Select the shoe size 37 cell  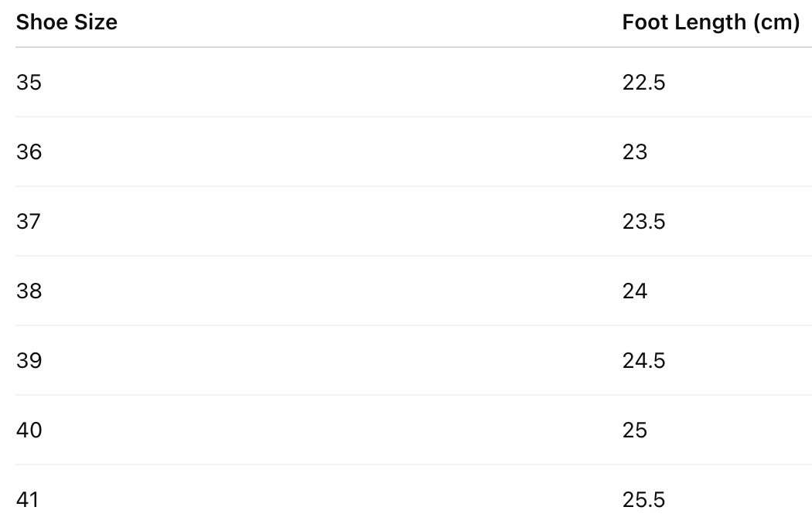click(x=29, y=221)
